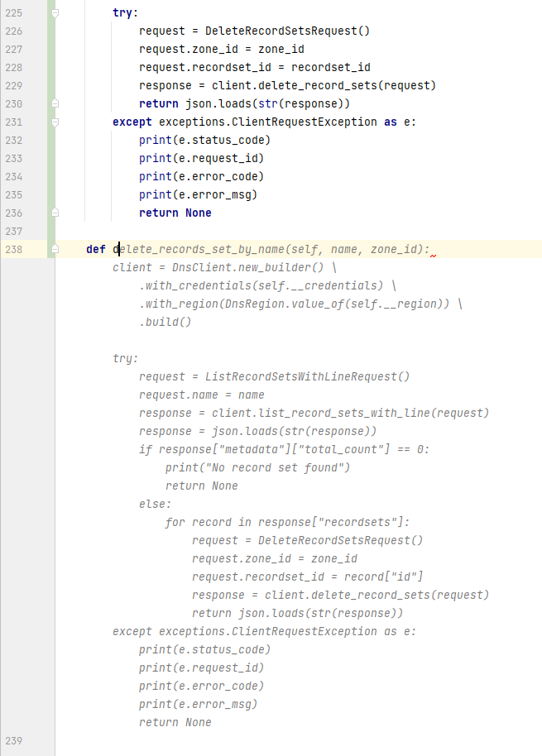Click line number 229 in the gutter
The width and height of the screenshot is (542, 756).
coord(14,86)
